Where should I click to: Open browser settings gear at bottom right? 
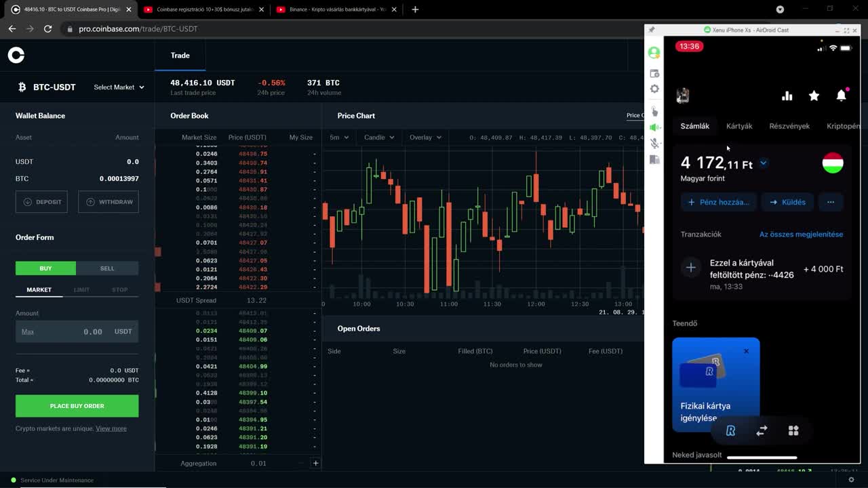pyautogui.click(x=851, y=480)
